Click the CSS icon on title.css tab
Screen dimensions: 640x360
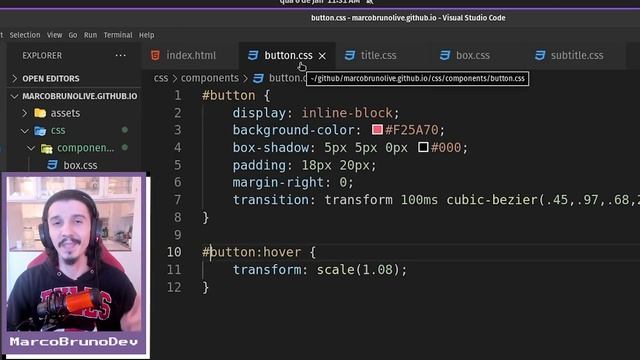click(350, 55)
